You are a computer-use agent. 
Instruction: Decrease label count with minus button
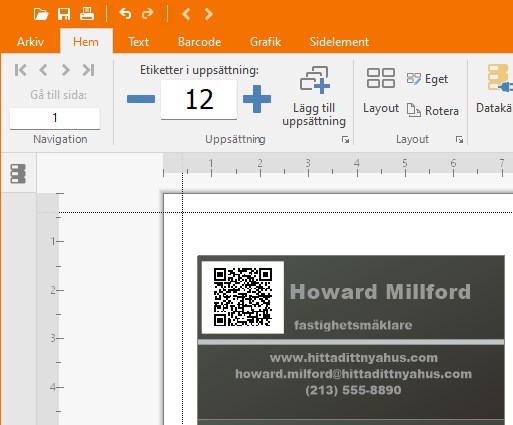141,99
